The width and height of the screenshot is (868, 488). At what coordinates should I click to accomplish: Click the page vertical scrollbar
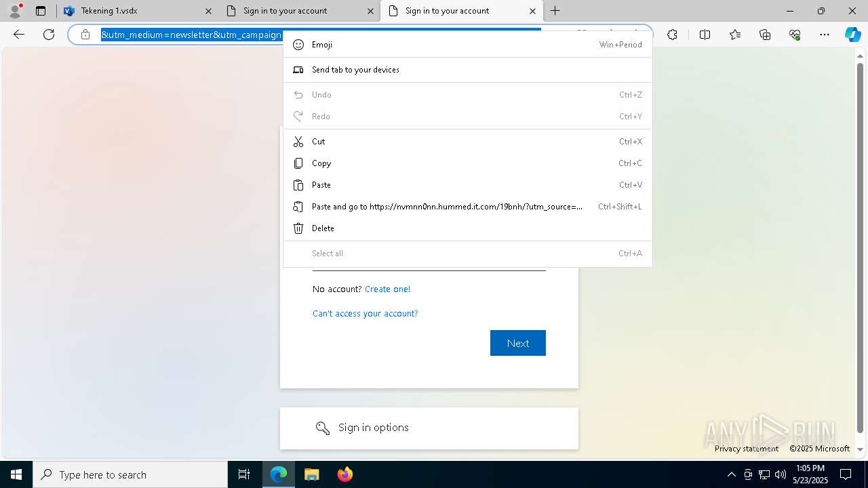pyautogui.click(x=861, y=247)
